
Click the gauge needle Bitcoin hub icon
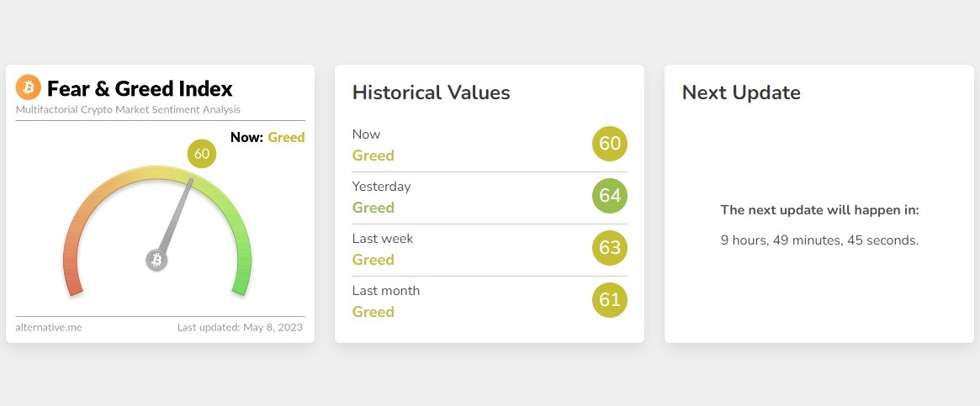[156, 261]
